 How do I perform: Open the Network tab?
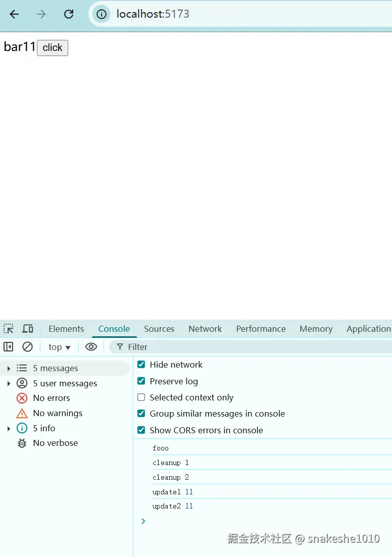(x=205, y=329)
